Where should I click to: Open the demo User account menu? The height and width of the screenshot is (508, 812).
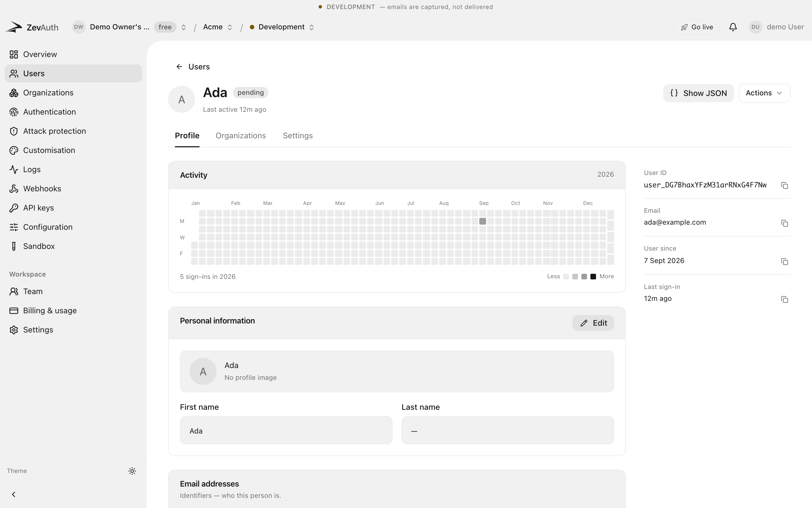click(x=776, y=27)
